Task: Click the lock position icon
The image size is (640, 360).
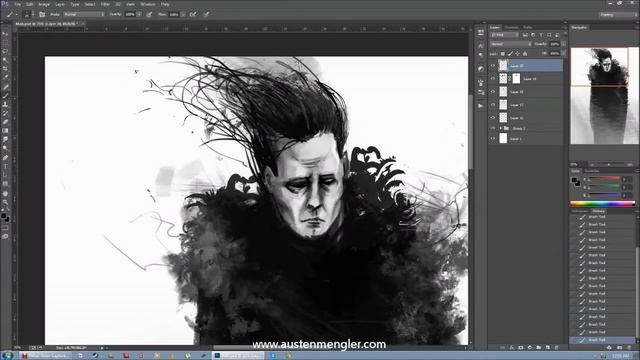Action: coord(518,53)
